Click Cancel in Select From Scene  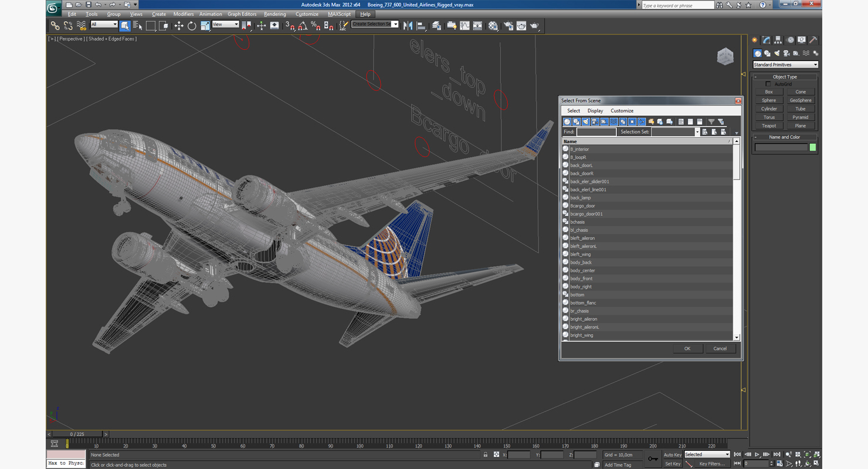coord(720,348)
